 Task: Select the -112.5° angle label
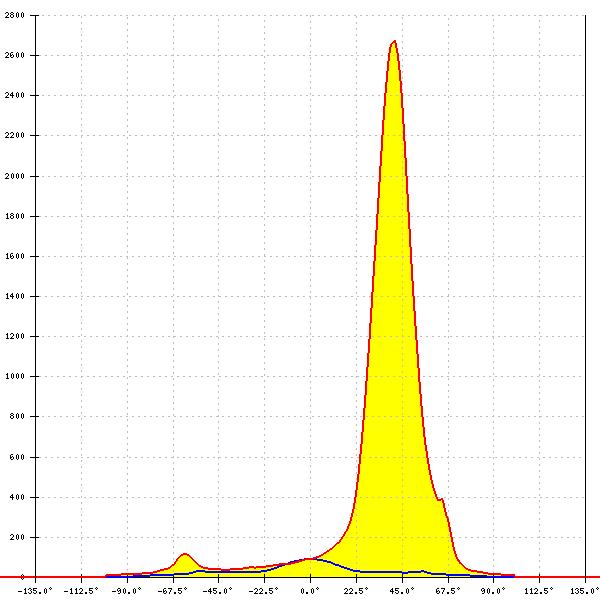click(81, 591)
